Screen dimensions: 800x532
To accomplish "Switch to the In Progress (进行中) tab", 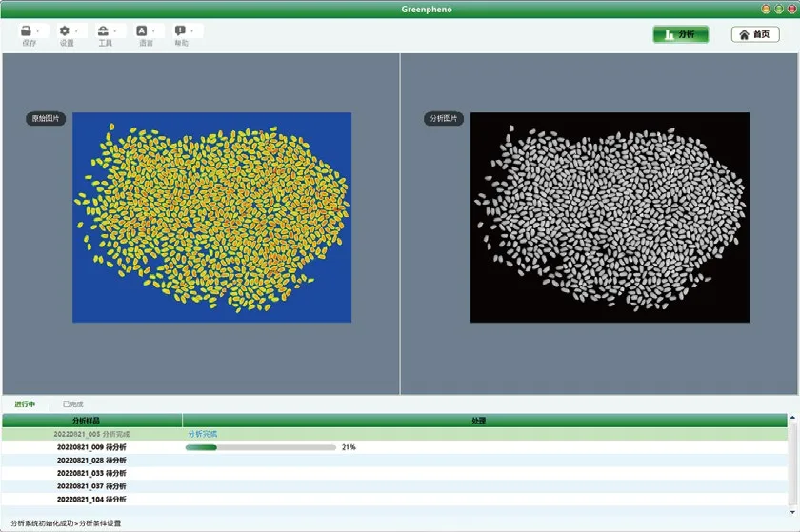I will click(25, 404).
